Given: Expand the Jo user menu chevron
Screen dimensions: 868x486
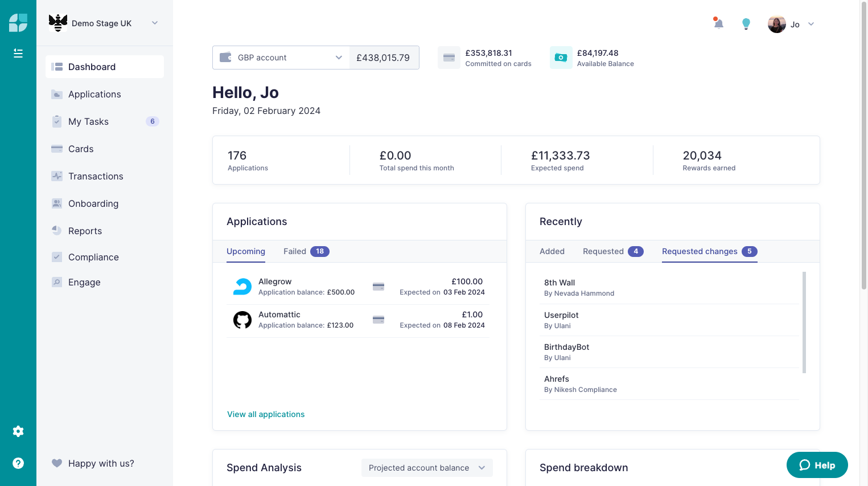Looking at the screenshot, I should (x=811, y=24).
